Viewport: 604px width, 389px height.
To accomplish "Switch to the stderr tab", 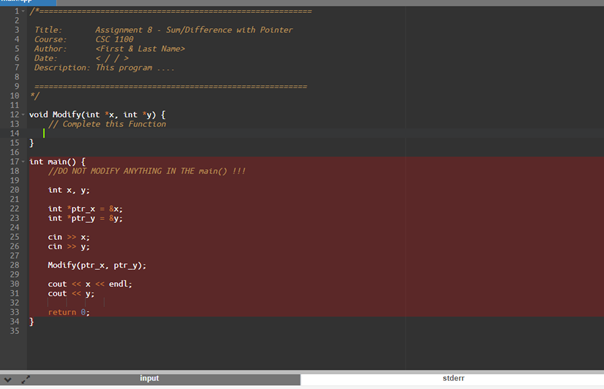I will coord(453,379).
